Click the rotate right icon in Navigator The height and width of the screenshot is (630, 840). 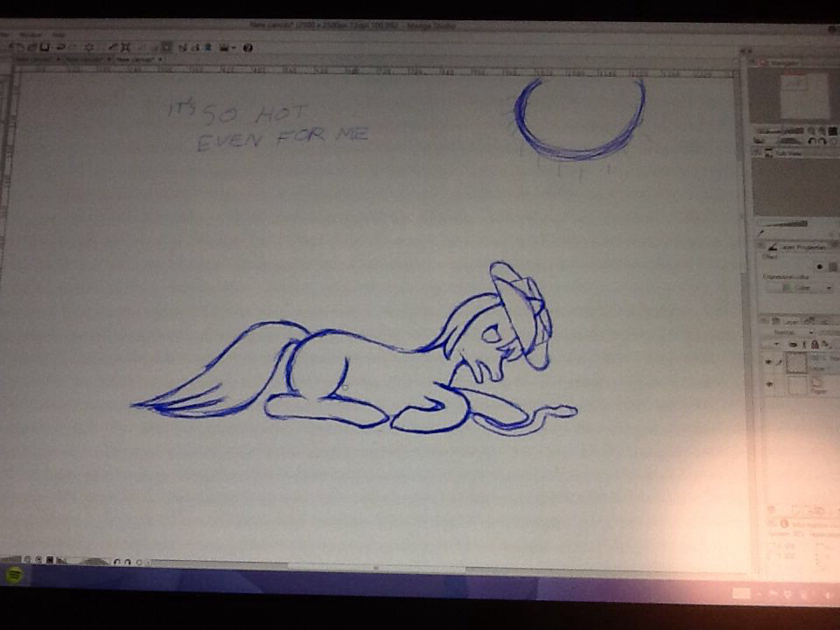pos(822,141)
